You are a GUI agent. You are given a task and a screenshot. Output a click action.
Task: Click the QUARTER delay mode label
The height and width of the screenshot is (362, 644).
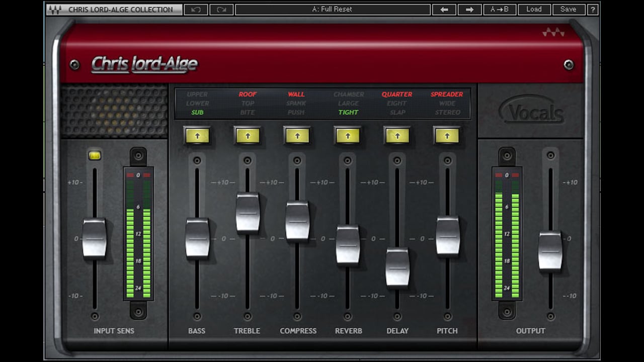click(397, 95)
